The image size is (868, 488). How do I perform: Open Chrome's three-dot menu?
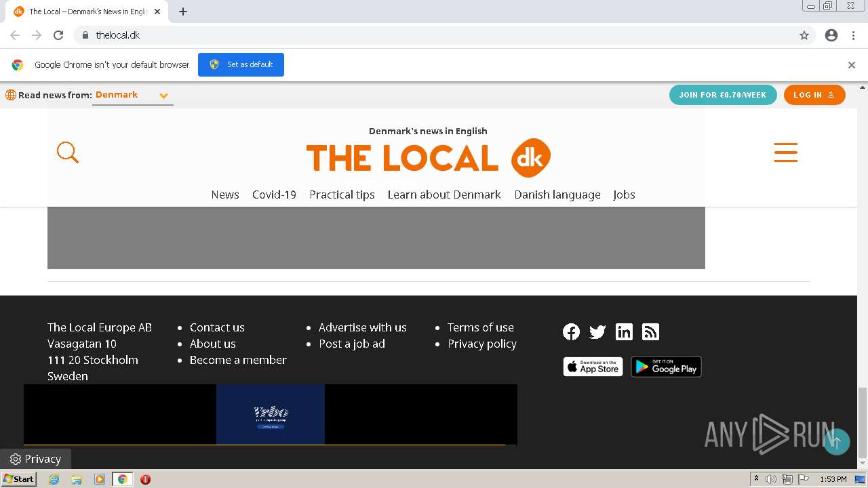[853, 35]
